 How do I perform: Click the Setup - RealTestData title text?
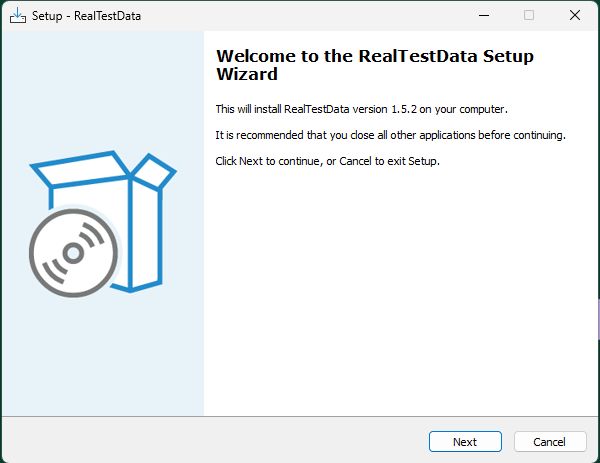click(86, 16)
